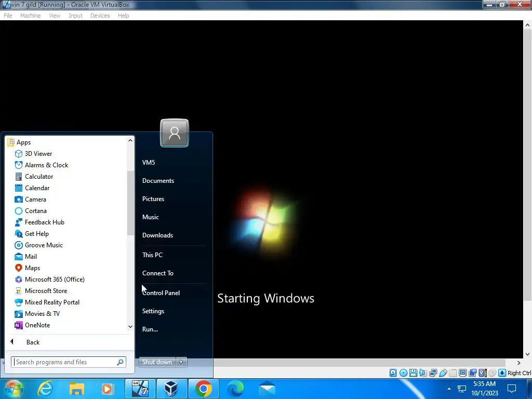Click VirtualBox floppy disk indicator

point(413,373)
